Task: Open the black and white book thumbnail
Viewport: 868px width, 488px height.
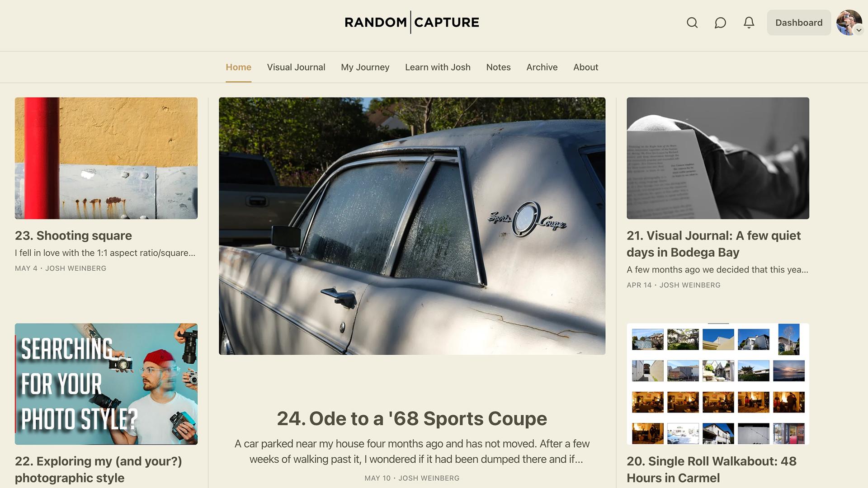Action: [x=718, y=158]
